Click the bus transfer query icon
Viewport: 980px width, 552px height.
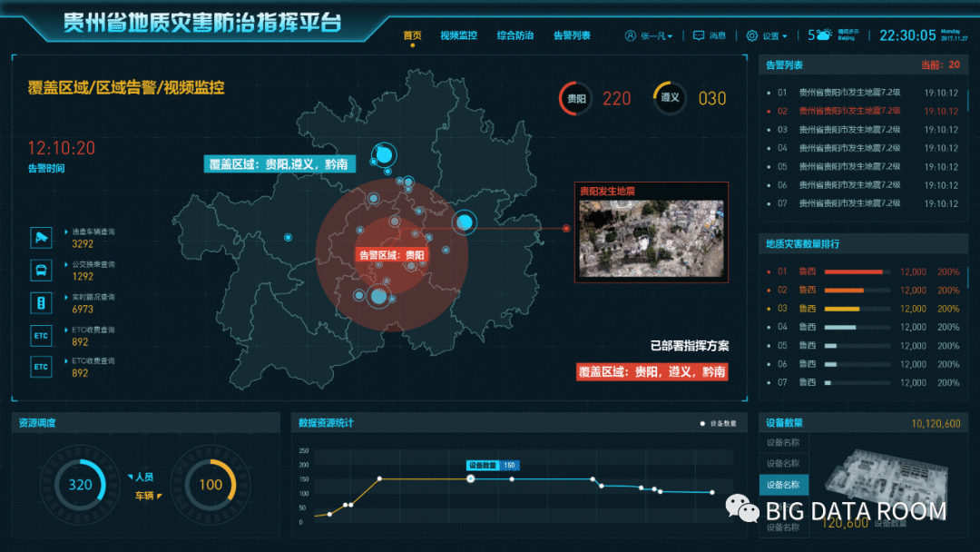(41, 270)
